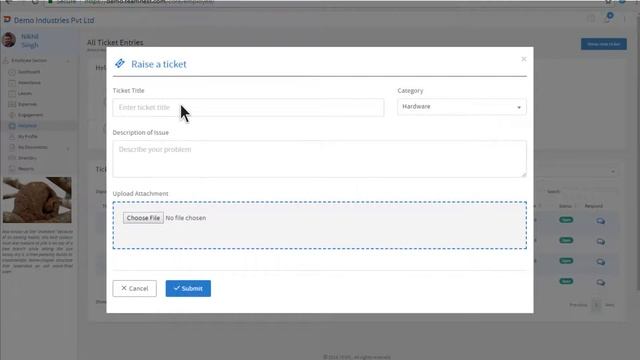Image resolution: width=640 pixels, height=360 pixels.
Task: Click the ticket icon beside Raise a ticket
Action: click(120, 63)
